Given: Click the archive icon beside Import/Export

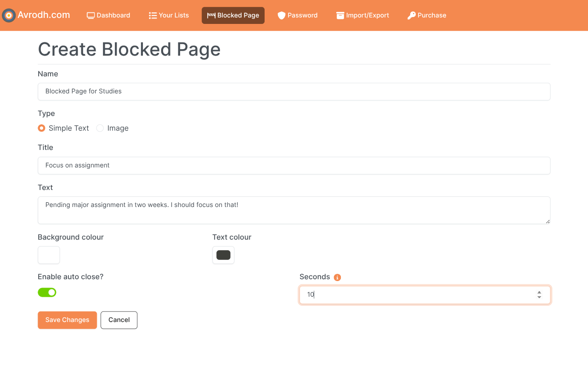Looking at the screenshot, I should click(x=340, y=15).
